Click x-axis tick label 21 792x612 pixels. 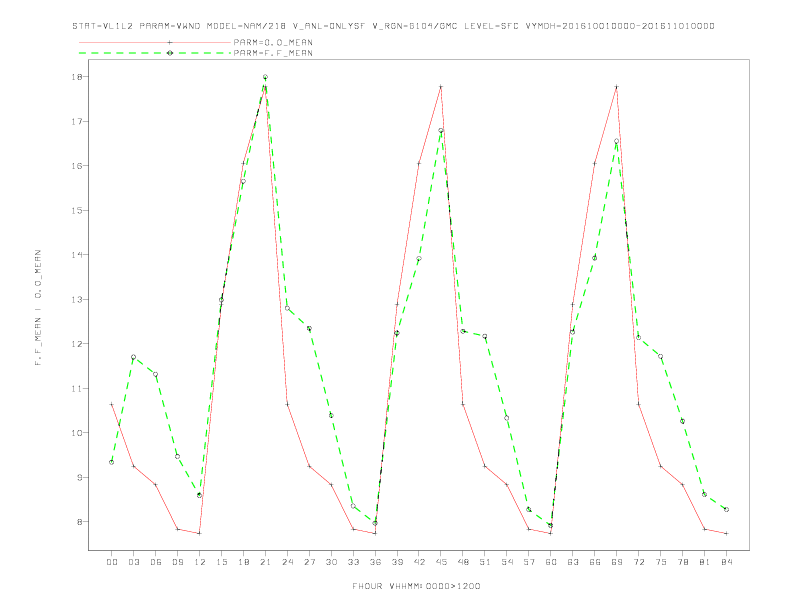265,562
